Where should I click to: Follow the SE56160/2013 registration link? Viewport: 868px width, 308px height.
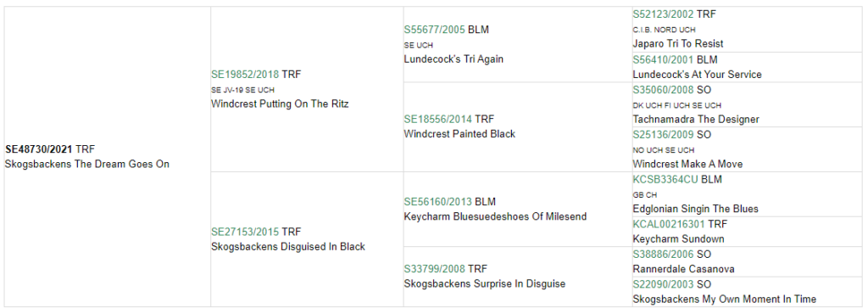(438, 202)
